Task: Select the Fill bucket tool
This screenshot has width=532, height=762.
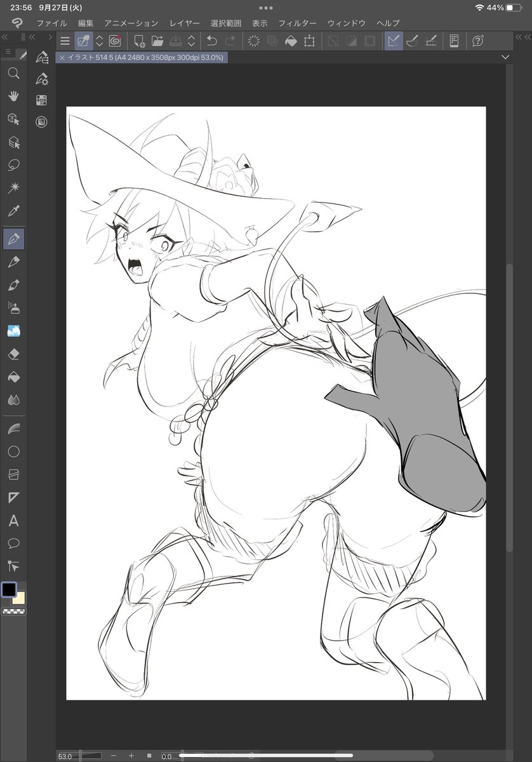Action: tap(13, 377)
